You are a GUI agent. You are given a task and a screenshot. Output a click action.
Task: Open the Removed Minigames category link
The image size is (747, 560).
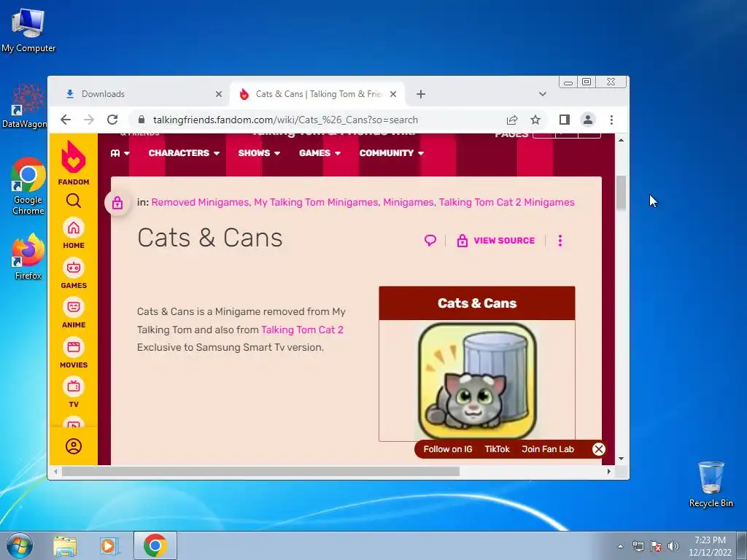[x=200, y=203]
